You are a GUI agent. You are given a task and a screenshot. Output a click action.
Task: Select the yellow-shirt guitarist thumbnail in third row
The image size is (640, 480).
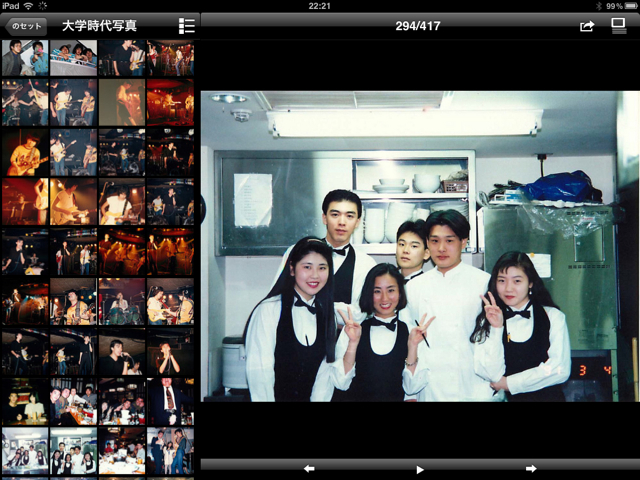pyautogui.click(x=25, y=152)
